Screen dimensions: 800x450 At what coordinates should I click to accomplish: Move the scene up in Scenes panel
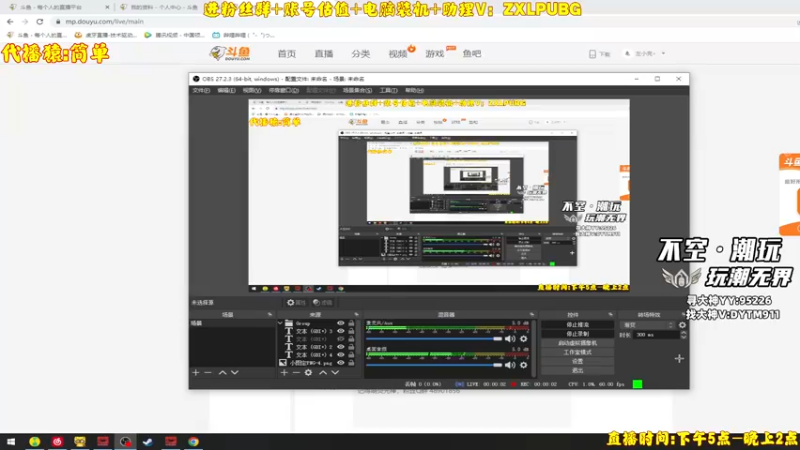coord(222,372)
